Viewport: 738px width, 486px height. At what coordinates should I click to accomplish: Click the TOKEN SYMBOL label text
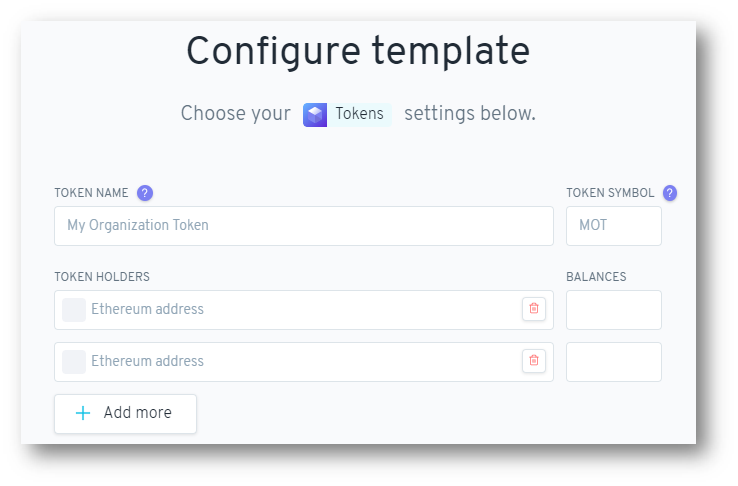point(610,193)
